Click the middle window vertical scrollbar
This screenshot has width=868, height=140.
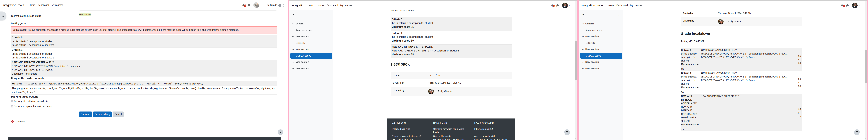576,60
